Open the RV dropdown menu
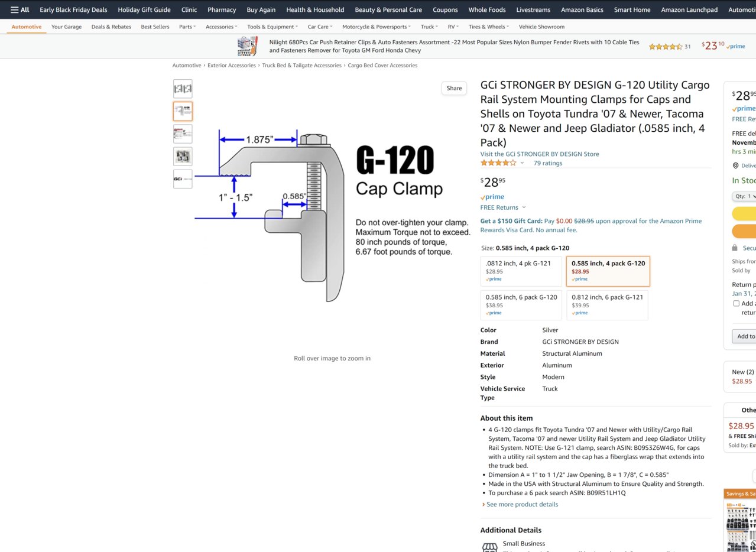This screenshot has height=552, width=756. point(453,27)
